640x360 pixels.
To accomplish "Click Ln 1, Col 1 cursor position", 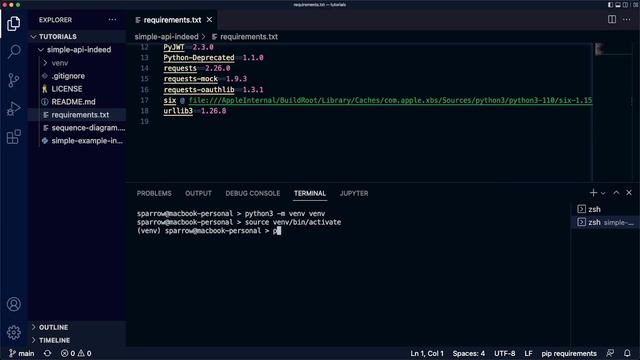I will (427, 353).
